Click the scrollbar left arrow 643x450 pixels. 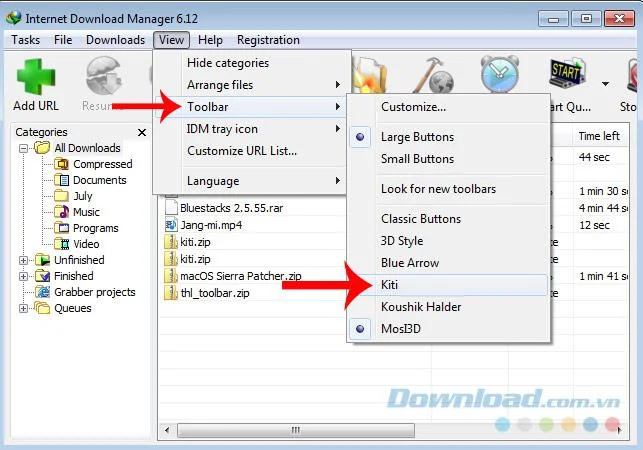click(x=167, y=430)
